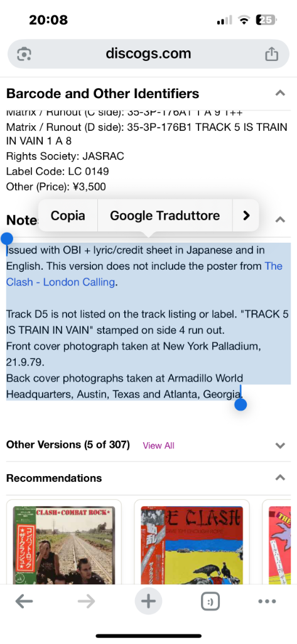297x644 pixels.
Task: Go forward with the right arrow
Action: coord(86,602)
